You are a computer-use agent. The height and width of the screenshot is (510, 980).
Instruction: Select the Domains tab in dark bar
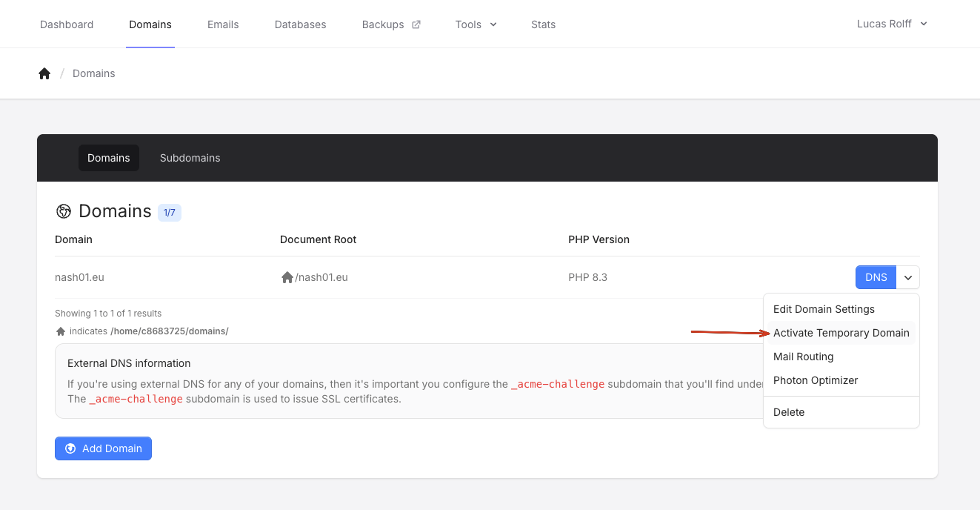[x=109, y=158]
